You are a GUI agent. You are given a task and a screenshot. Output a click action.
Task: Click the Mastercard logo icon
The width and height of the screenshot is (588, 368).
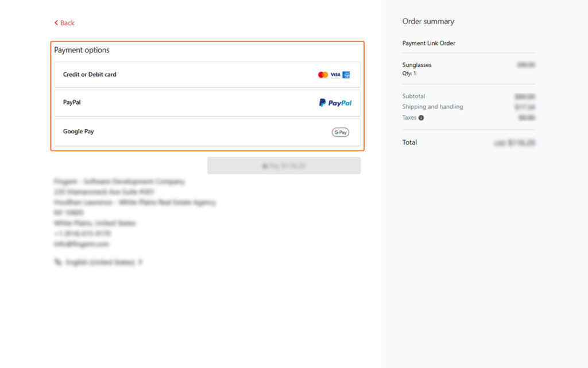point(323,75)
